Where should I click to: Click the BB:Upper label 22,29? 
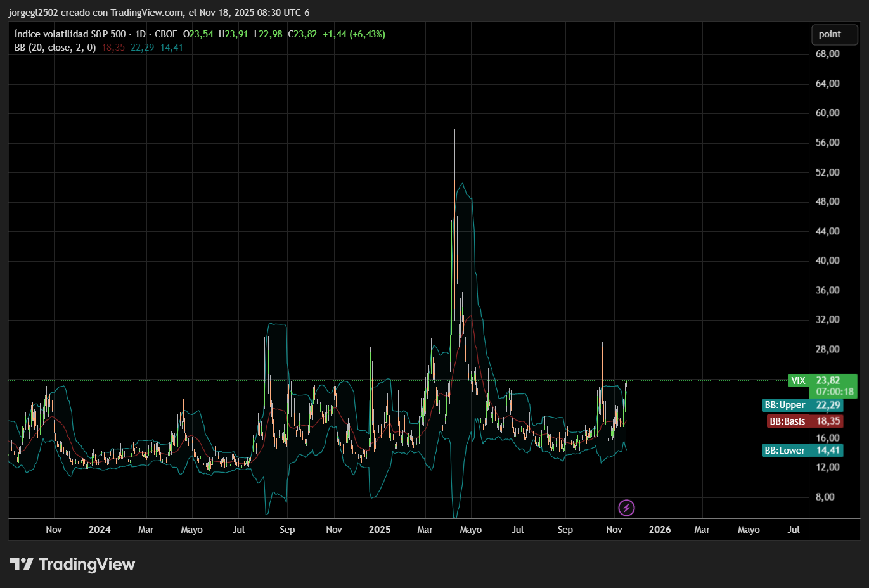(x=802, y=405)
